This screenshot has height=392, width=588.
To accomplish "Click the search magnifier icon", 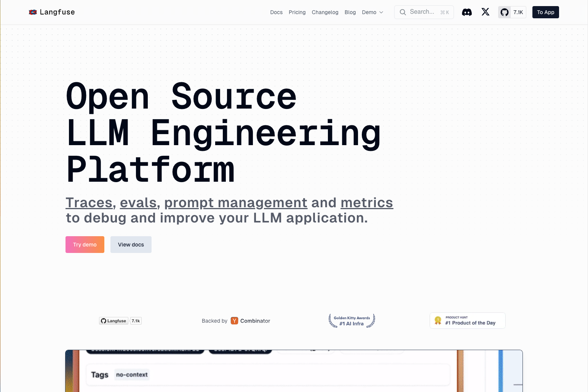I will [x=403, y=12].
